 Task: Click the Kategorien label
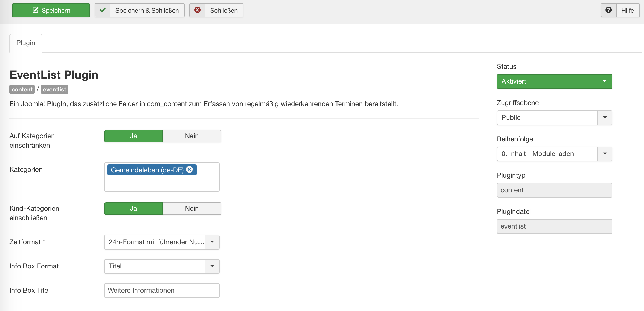click(26, 169)
